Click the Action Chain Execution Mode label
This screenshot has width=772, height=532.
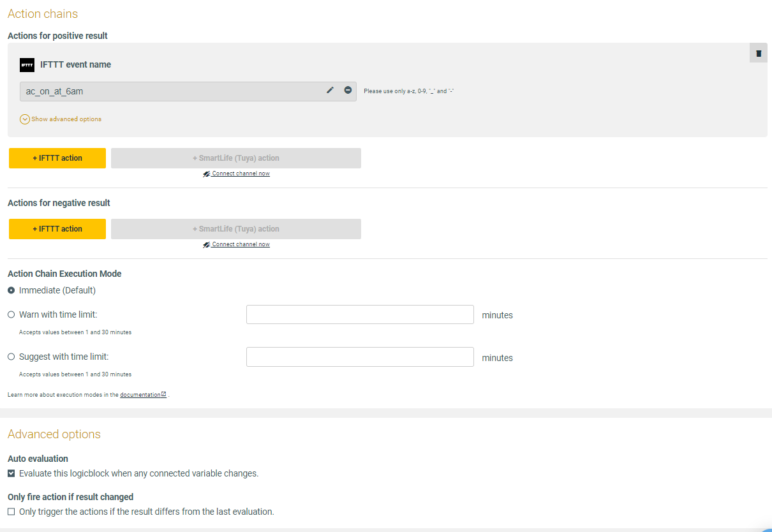(x=64, y=274)
